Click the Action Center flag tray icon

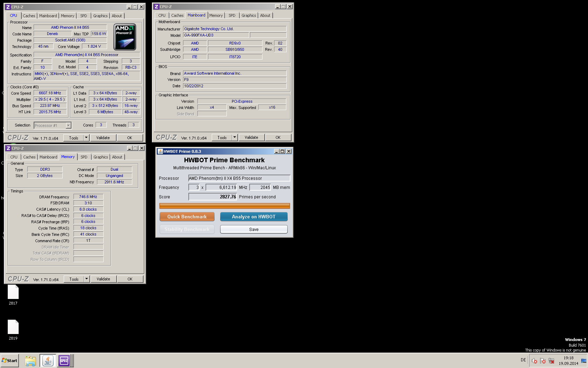543,361
